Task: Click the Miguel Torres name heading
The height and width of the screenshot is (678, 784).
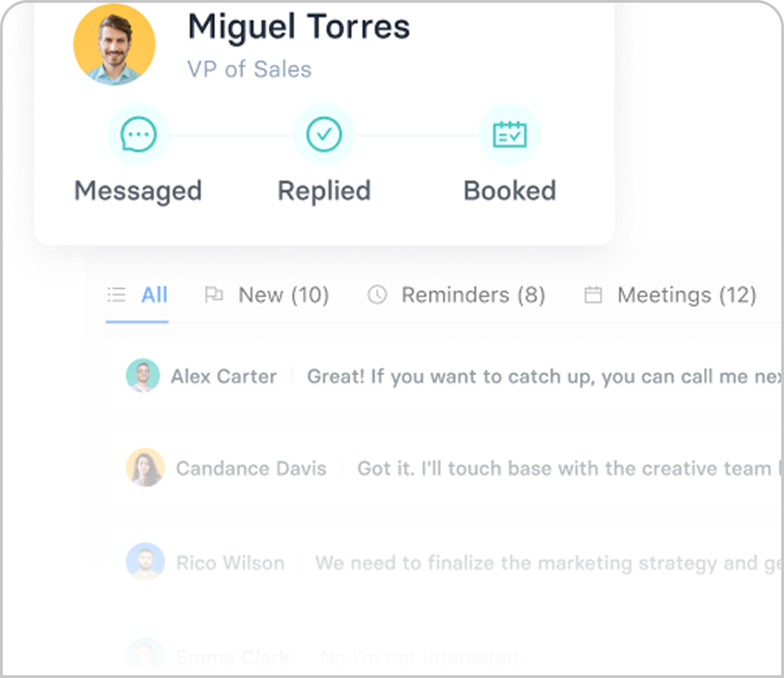Action: [299, 28]
